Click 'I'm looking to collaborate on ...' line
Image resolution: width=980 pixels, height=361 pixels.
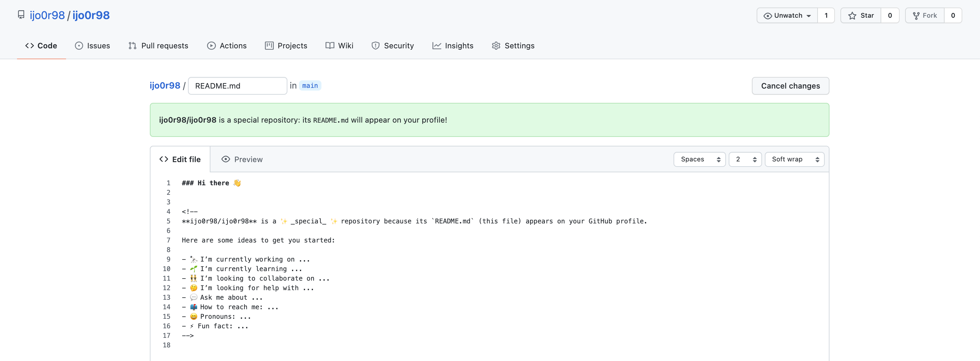click(x=256, y=278)
